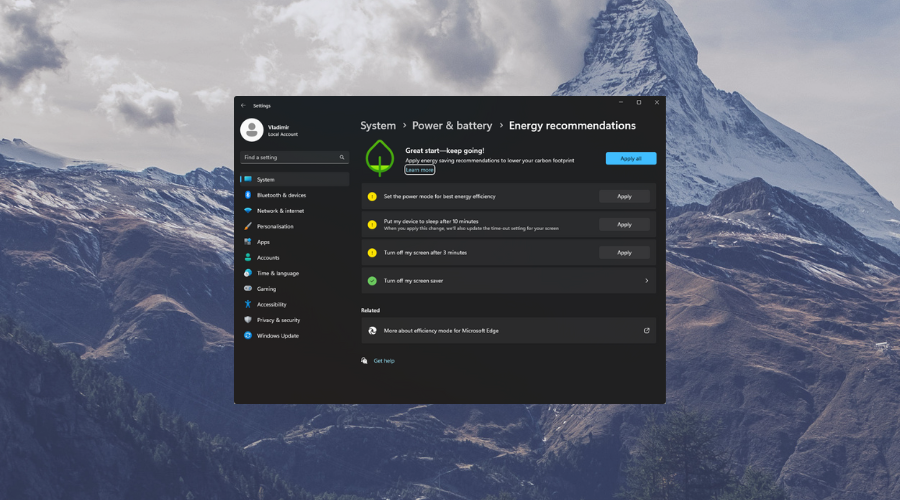Open the Accounts settings section
This screenshot has width=900, height=500.
click(268, 258)
